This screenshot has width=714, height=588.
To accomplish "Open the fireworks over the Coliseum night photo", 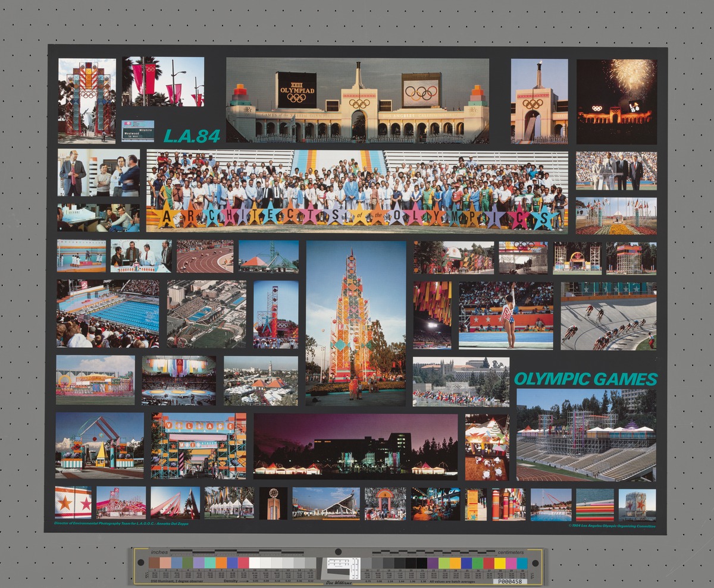I will click(616, 100).
